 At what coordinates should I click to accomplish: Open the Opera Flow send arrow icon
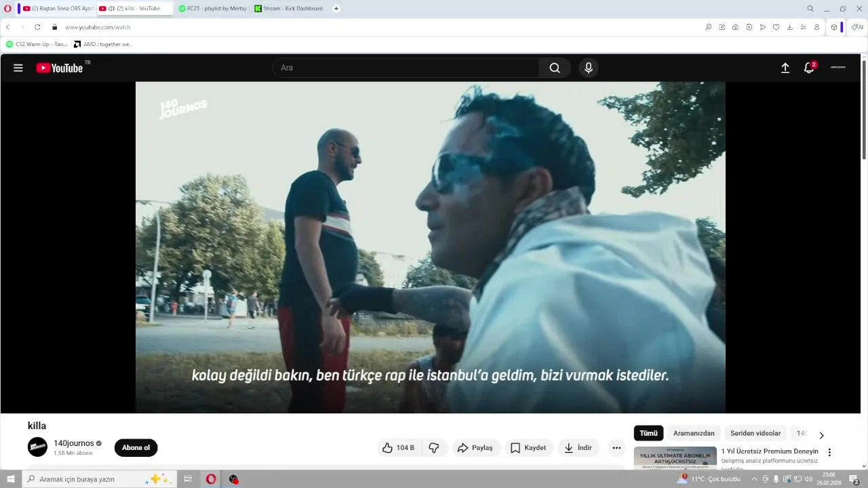[763, 27]
